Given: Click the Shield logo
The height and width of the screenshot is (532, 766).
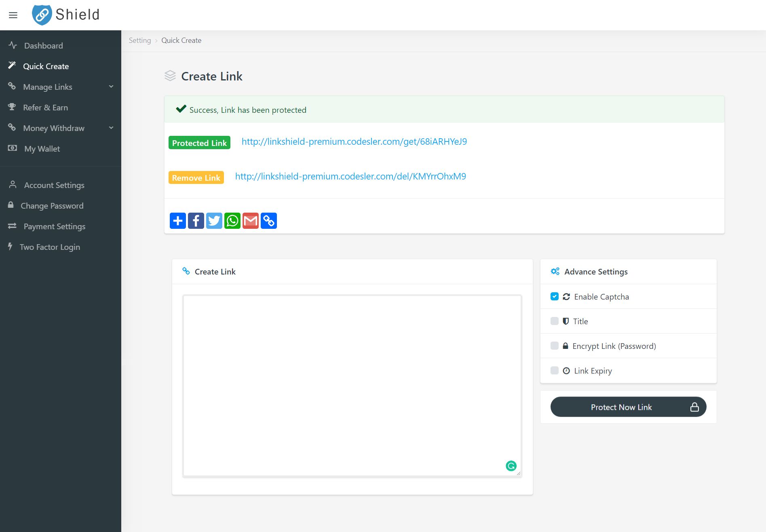Looking at the screenshot, I should pyautogui.click(x=66, y=15).
